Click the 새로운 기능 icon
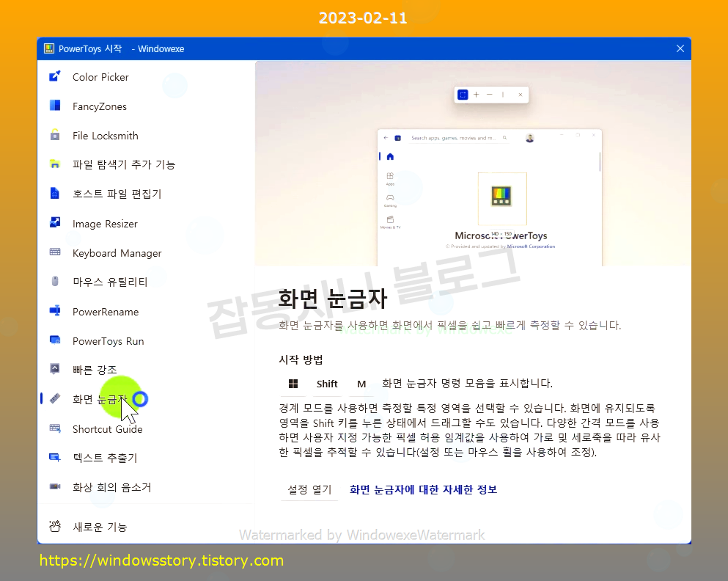The height and width of the screenshot is (581, 728). pyautogui.click(x=55, y=526)
